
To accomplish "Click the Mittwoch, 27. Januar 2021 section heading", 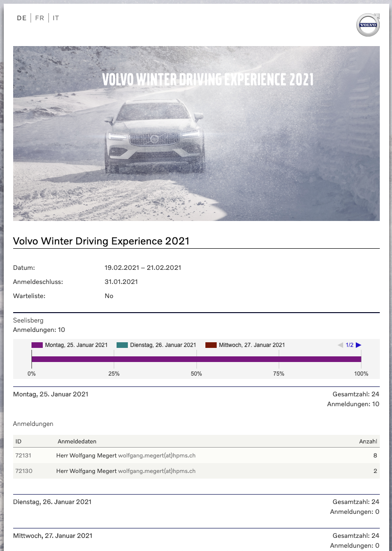I will [53, 535].
